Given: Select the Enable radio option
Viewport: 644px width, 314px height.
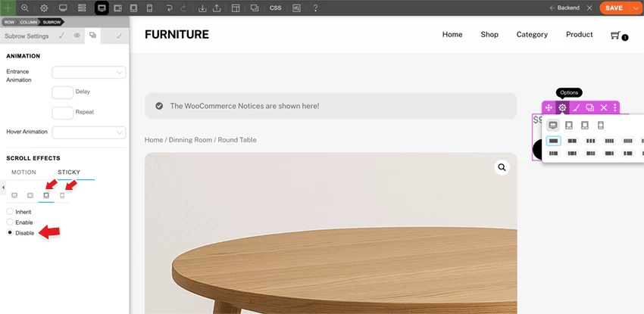Looking at the screenshot, I should pos(10,222).
